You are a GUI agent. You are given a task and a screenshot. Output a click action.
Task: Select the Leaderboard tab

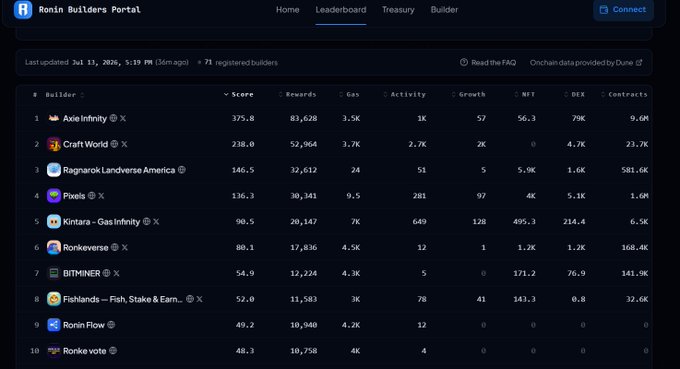coord(341,10)
